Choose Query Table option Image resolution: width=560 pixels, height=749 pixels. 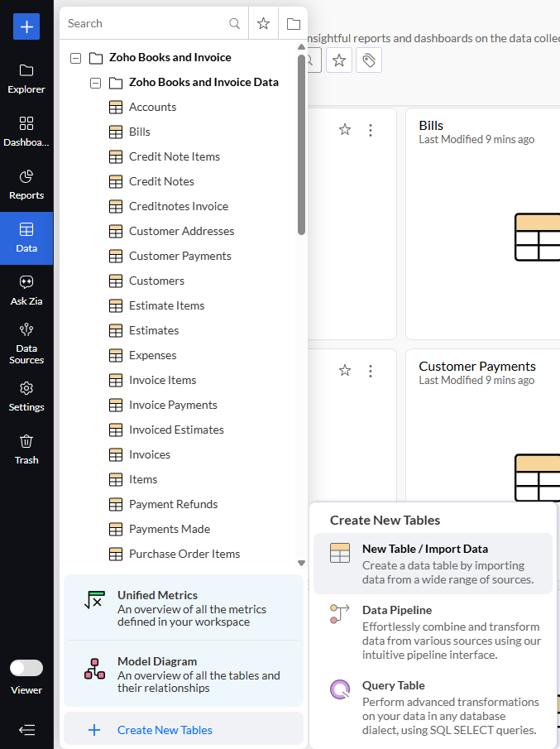pyautogui.click(x=433, y=708)
